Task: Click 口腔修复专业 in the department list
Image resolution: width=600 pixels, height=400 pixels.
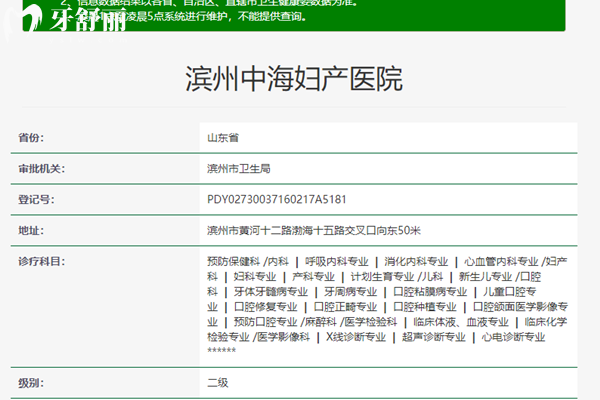Action: click(x=265, y=307)
